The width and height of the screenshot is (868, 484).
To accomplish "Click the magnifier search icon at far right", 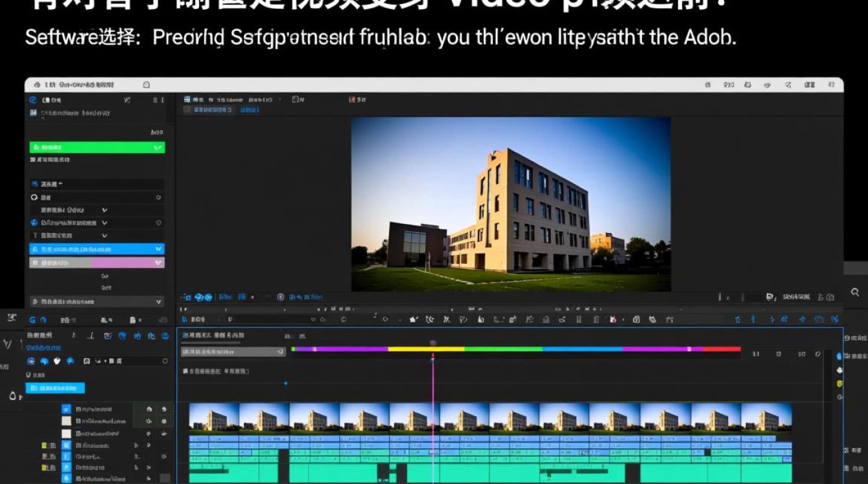I will point(855,292).
